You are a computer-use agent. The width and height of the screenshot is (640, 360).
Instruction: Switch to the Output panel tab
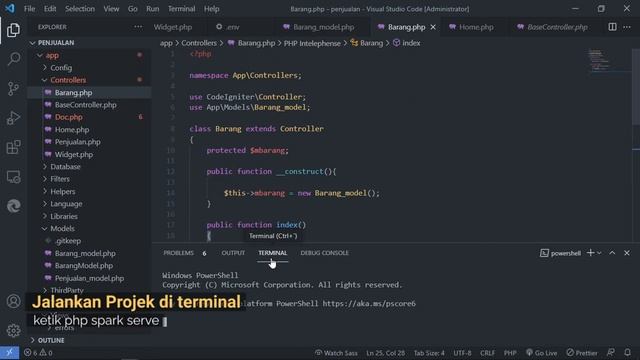click(x=233, y=253)
